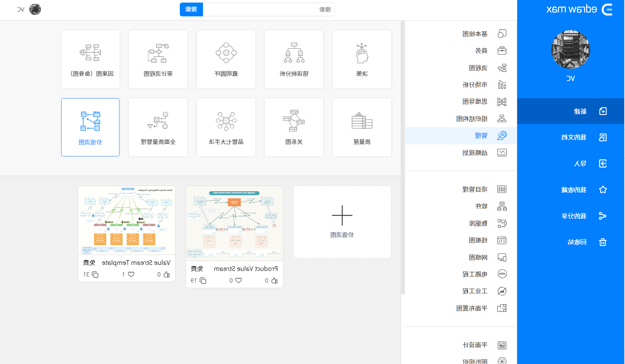This screenshot has width=625, height=364.
Task: Click the large profile avatar in sidebar
Action: [571, 49]
